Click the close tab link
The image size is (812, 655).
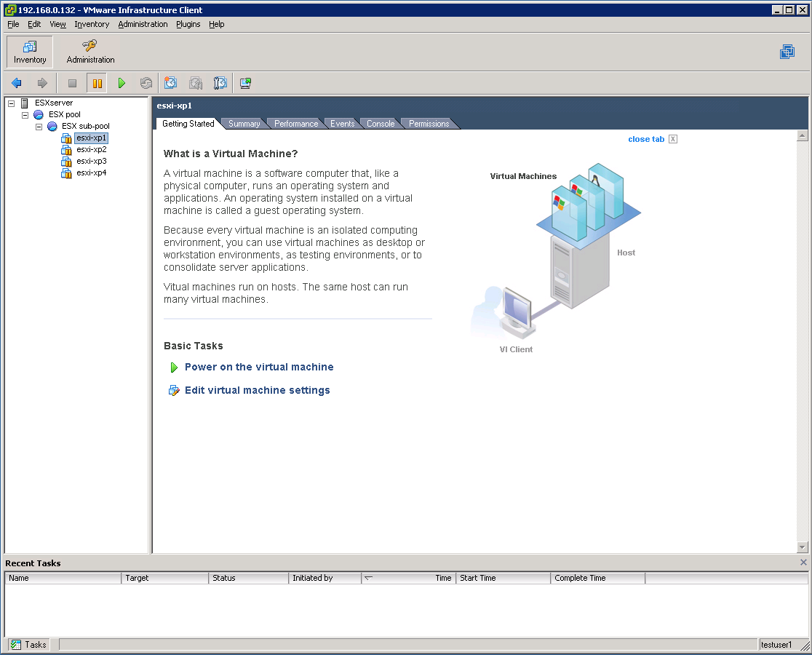[x=646, y=139]
